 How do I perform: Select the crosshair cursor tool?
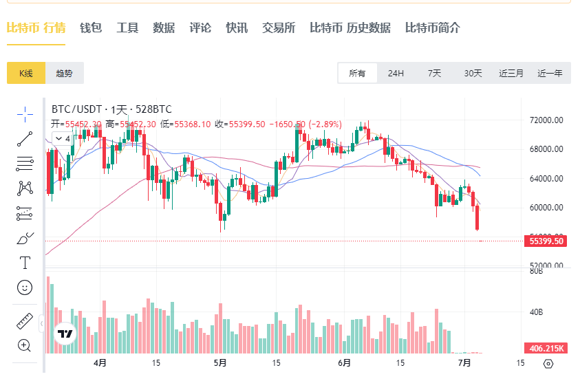click(x=25, y=114)
